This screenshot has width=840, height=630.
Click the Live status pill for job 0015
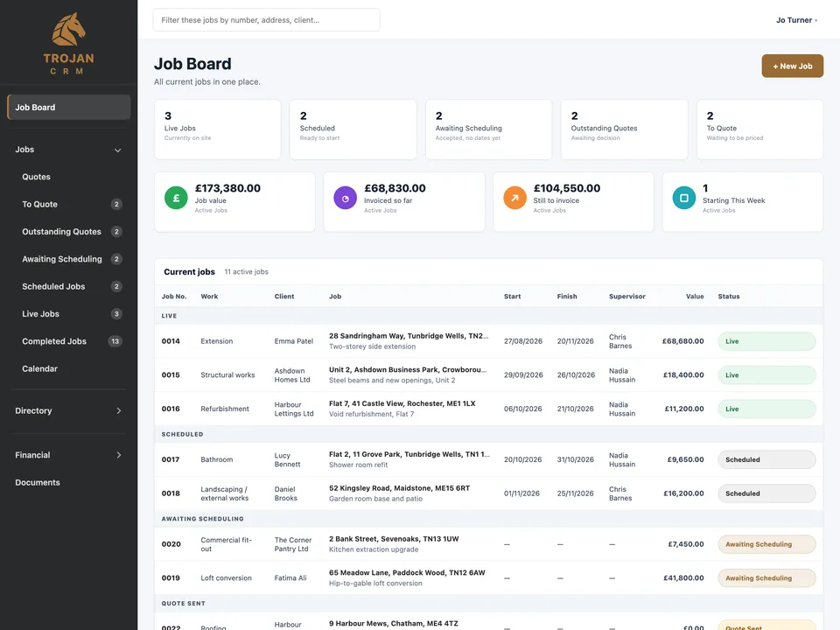point(766,375)
